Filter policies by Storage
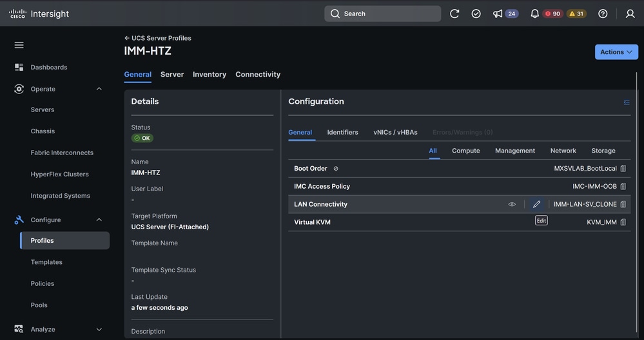 (x=603, y=151)
